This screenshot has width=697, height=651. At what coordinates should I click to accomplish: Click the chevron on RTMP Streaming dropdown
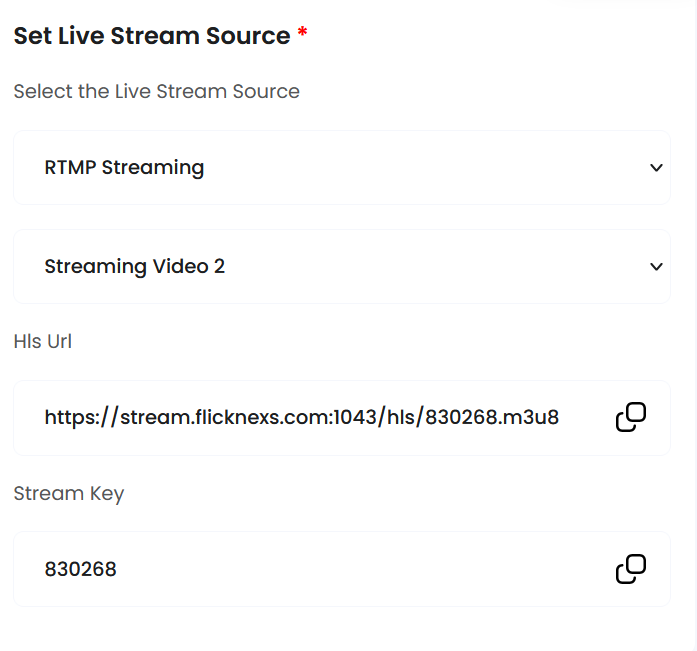coord(656,168)
